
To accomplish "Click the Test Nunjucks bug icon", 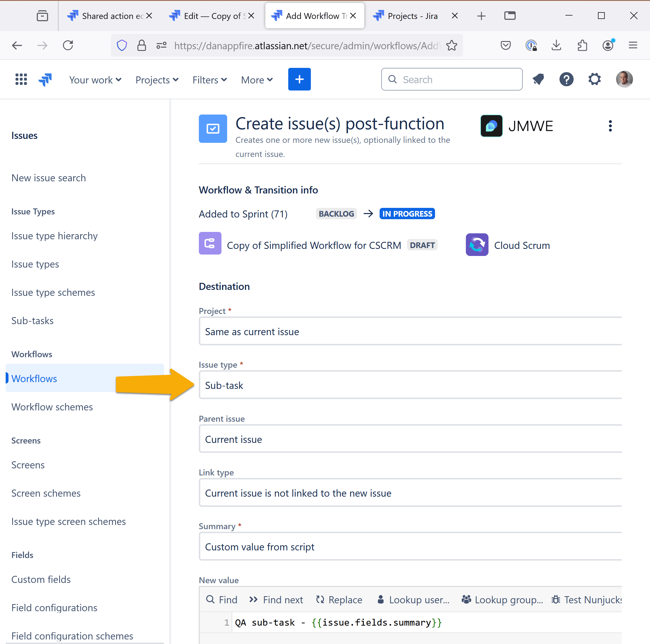I will click(556, 600).
